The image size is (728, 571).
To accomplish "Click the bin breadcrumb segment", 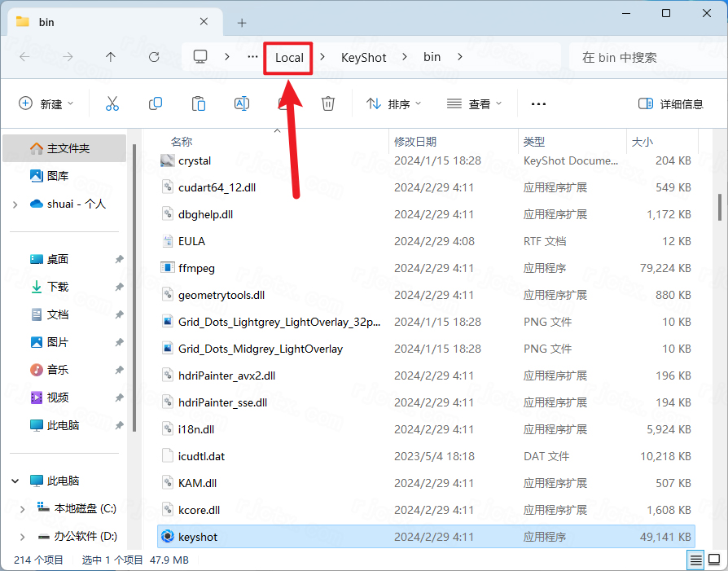I will 432,57.
